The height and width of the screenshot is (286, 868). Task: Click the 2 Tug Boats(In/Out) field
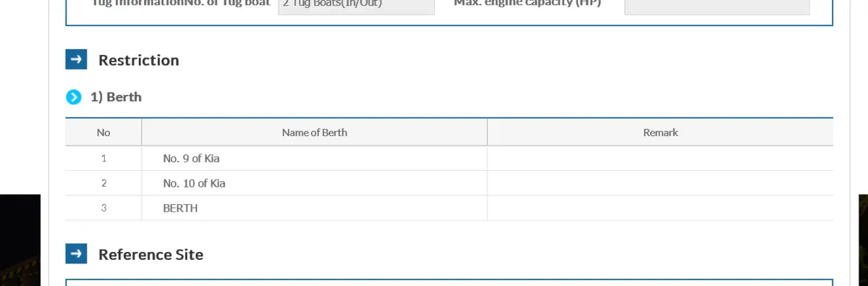click(357, 6)
